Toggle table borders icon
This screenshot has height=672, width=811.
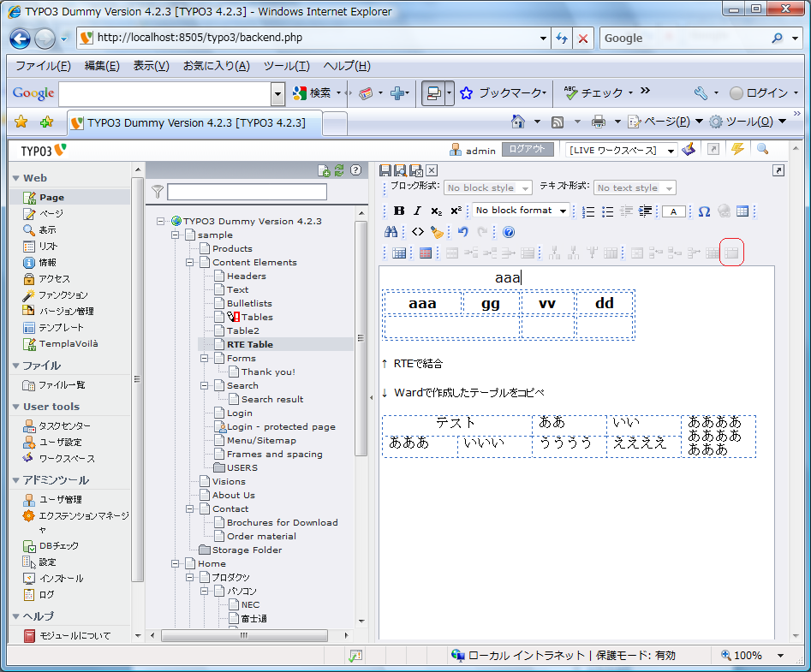click(425, 253)
